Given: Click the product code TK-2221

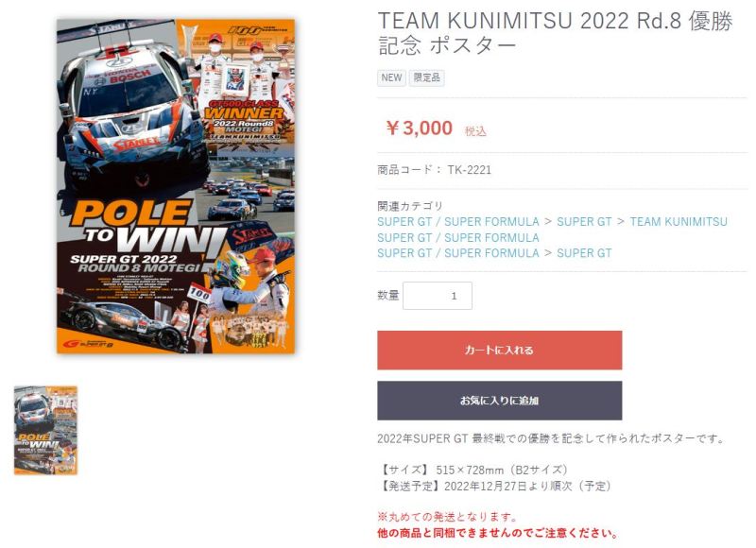Looking at the screenshot, I should point(469,170).
